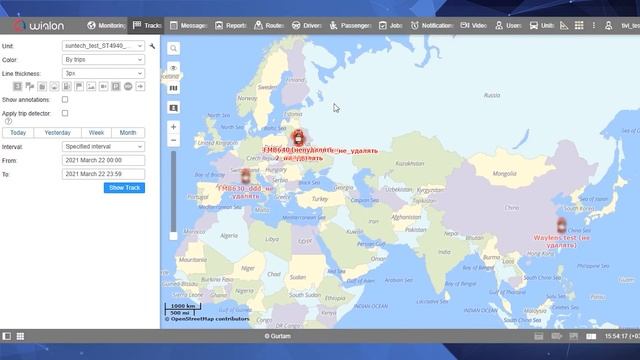Click the From date field

103,160
